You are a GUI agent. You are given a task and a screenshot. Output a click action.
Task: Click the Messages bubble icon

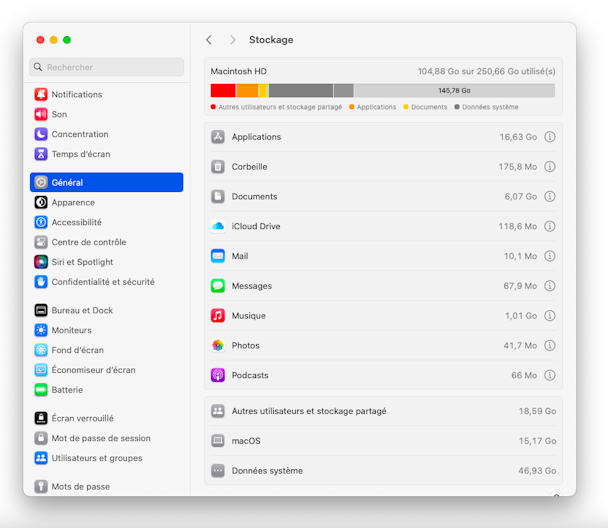coord(218,286)
